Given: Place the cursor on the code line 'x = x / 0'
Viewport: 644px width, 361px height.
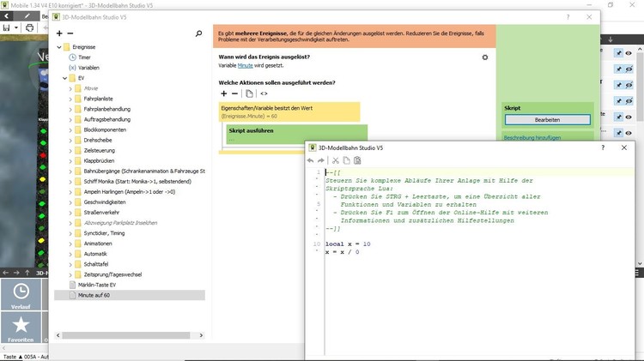Looking at the screenshot, I should [342, 252].
